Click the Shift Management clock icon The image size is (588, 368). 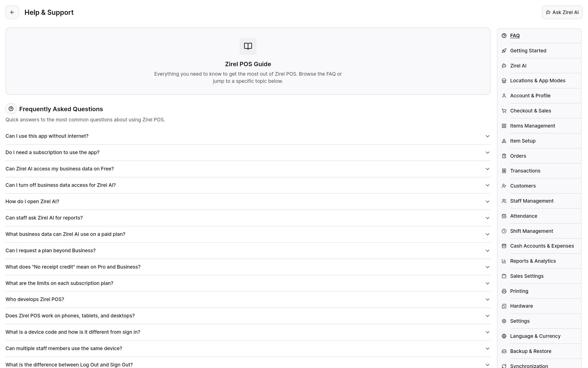(504, 231)
